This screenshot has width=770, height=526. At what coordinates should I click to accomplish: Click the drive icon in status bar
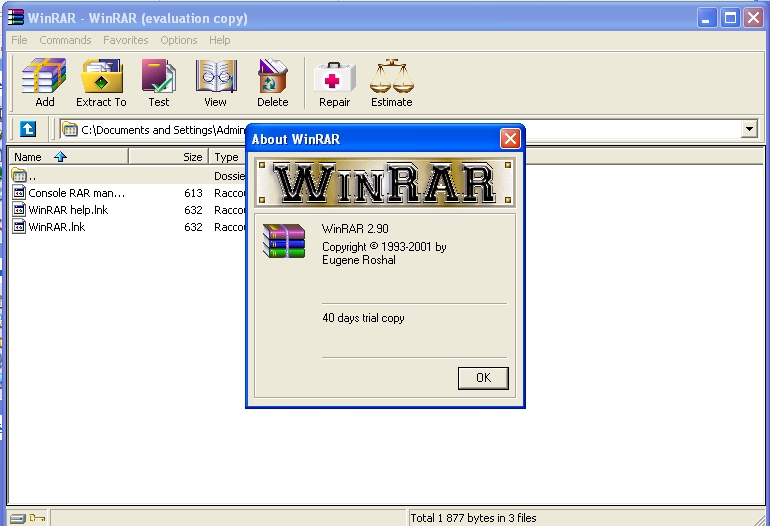click(17, 519)
